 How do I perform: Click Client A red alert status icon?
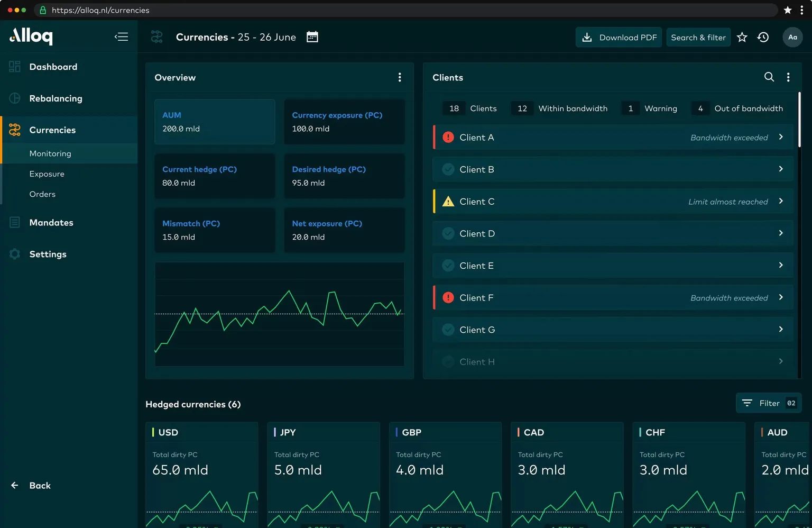(448, 138)
